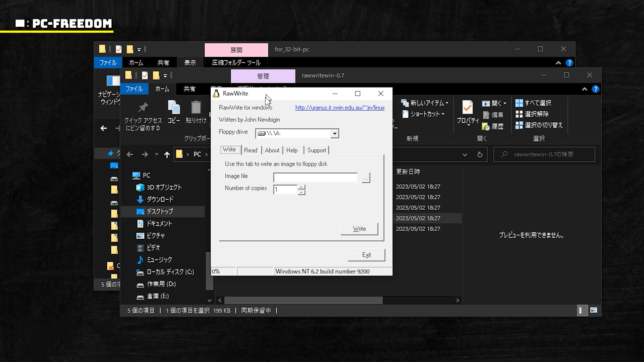Click the Paste clipboard icon
This screenshot has width=644, height=362.
(x=196, y=107)
